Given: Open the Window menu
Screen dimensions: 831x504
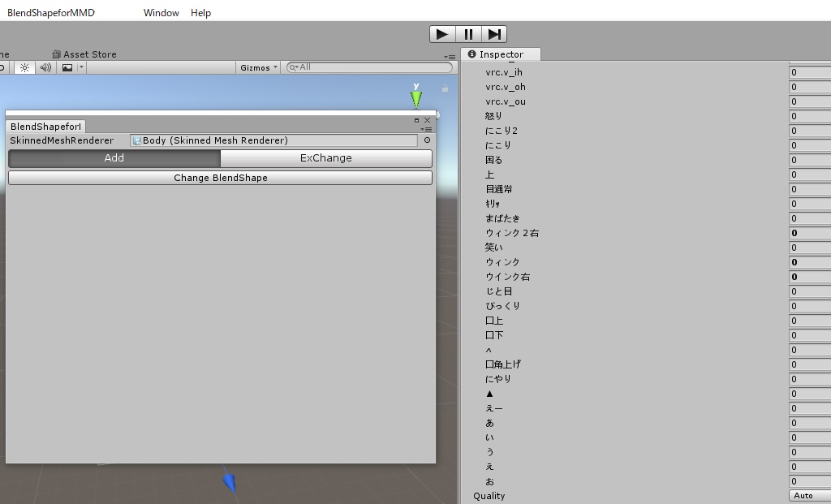Looking at the screenshot, I should [161, 13].
